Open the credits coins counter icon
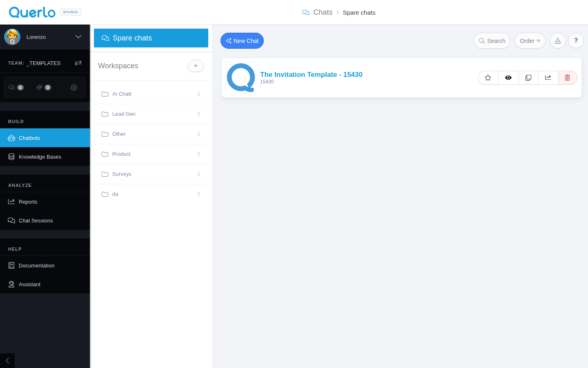This screenshot has height=368, width=588. click(x=43, y=88)
